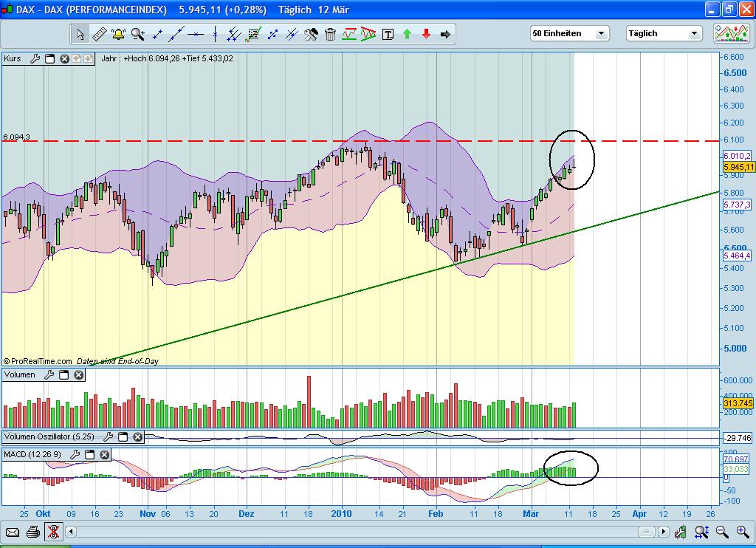This screenshot has width=756, height=548.
Task: Click the 313.745 volume value label
Action: [738, 403]
